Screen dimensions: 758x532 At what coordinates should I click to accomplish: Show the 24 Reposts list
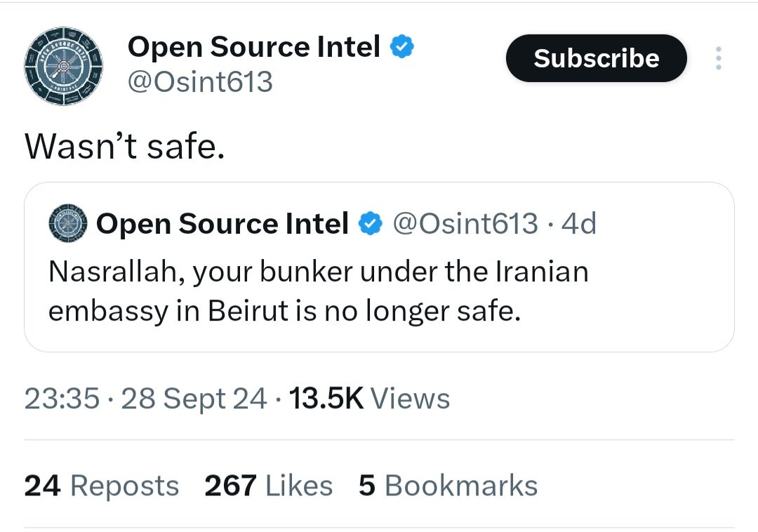point(102,486)
